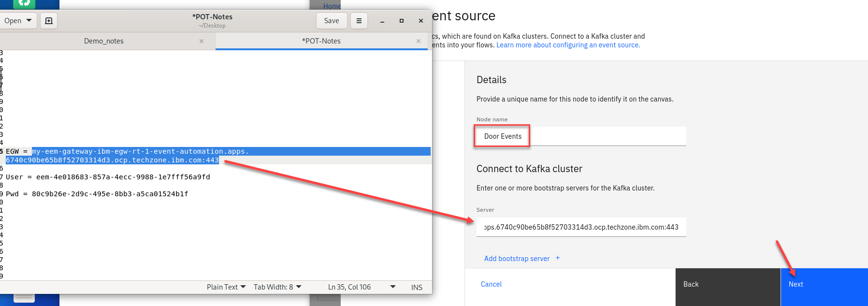Screen dimensions: 868x306
Task: Click the recycle bin desktop icon
Action: coord(24,3)
